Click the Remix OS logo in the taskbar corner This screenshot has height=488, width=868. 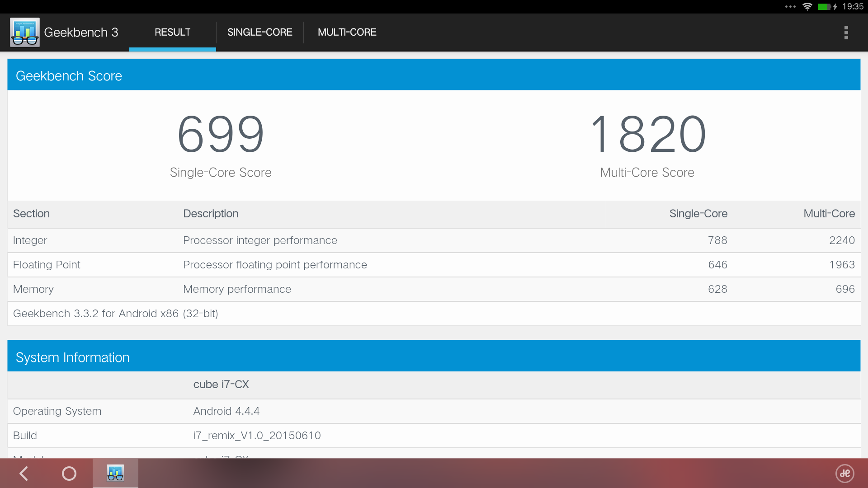[x=844, y=474]
